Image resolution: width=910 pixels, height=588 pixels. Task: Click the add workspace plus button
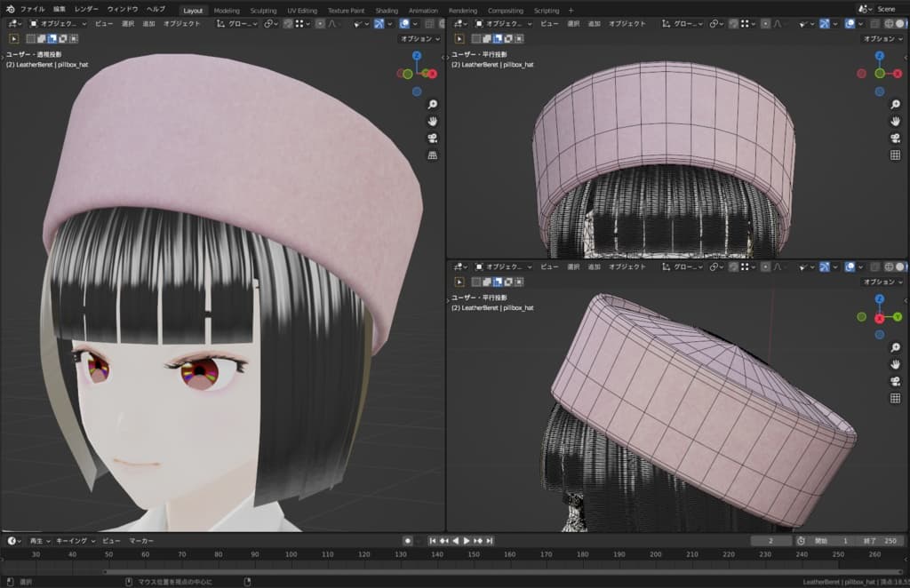pos(571,11)
